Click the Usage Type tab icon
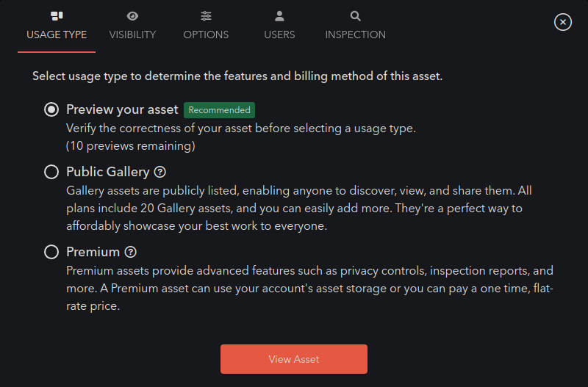This screenshot has width=588, height=387. coord(57,15)
